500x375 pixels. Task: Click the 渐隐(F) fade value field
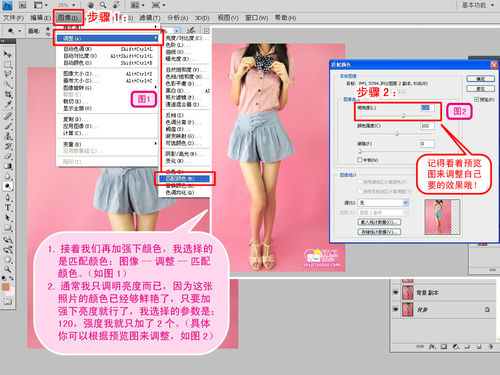427,144
